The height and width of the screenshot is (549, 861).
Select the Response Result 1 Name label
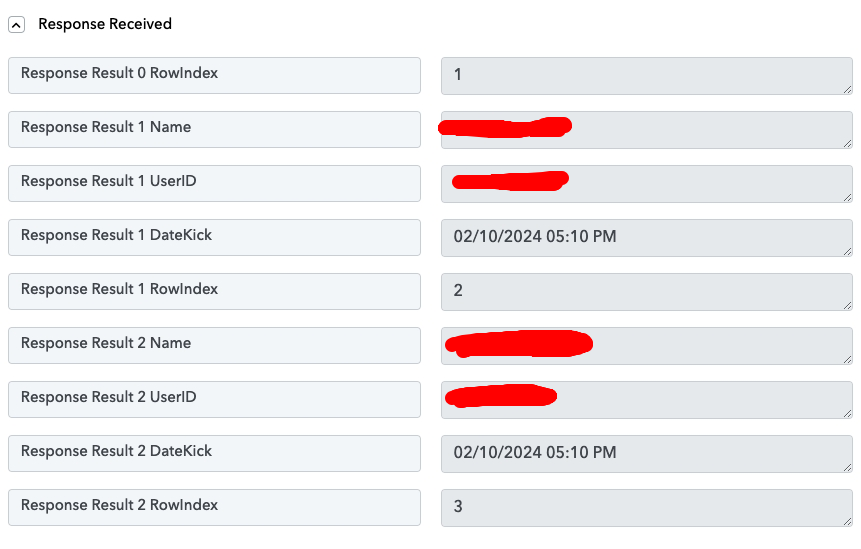214,129
